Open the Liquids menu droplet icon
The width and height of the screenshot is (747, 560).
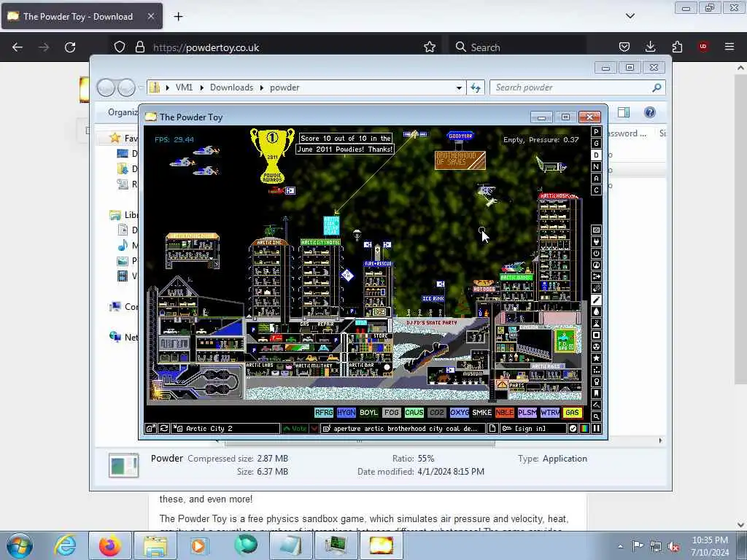(x=596, y=311)
